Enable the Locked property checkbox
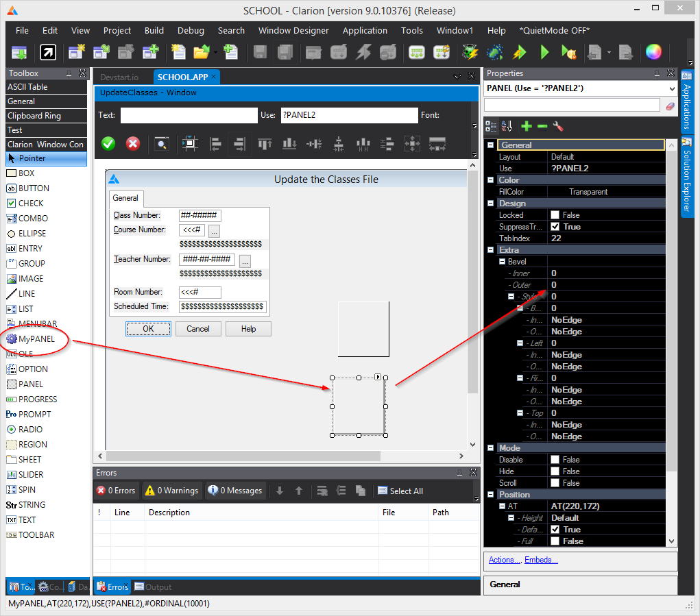The width and height of the screenshot is (700, 616). (x=555, y=215)
